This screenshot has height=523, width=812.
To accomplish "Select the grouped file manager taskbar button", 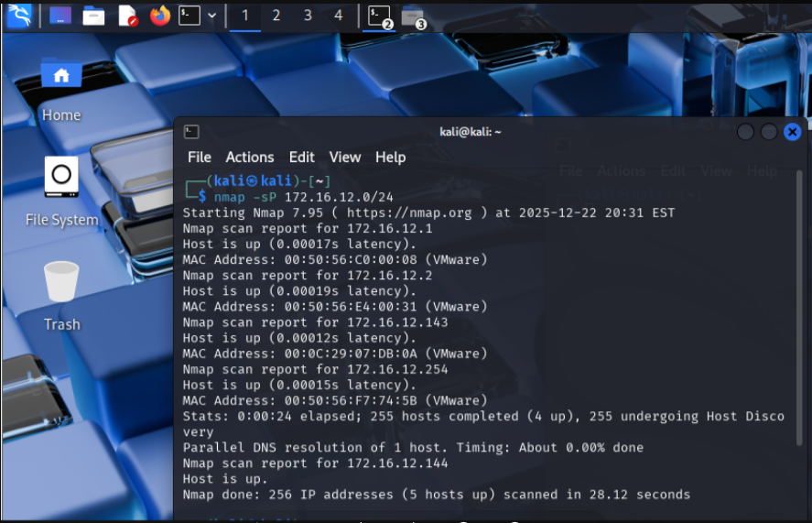I will [413, 16].
